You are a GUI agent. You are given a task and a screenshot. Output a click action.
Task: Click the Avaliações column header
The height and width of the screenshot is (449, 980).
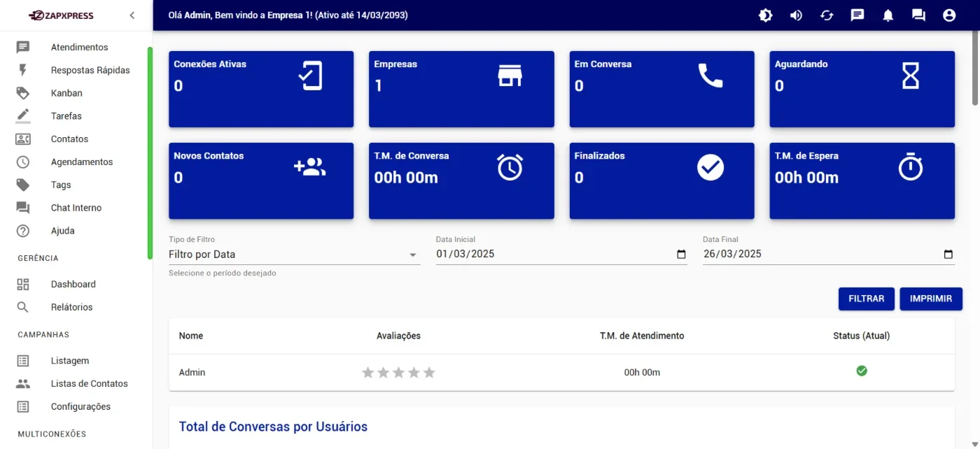click(398, 336)
